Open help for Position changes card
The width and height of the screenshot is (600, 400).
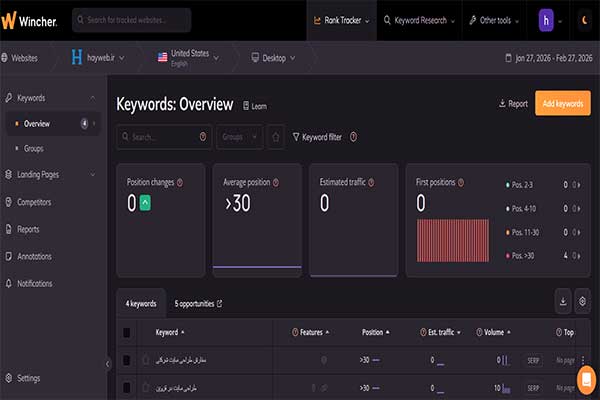(x=180, y=183)
